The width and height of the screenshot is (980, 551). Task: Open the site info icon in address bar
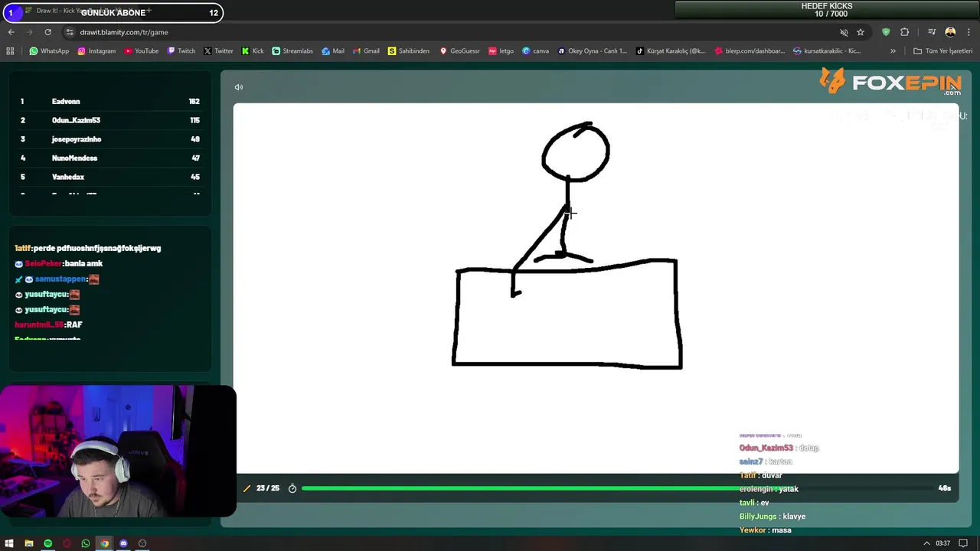70,32
